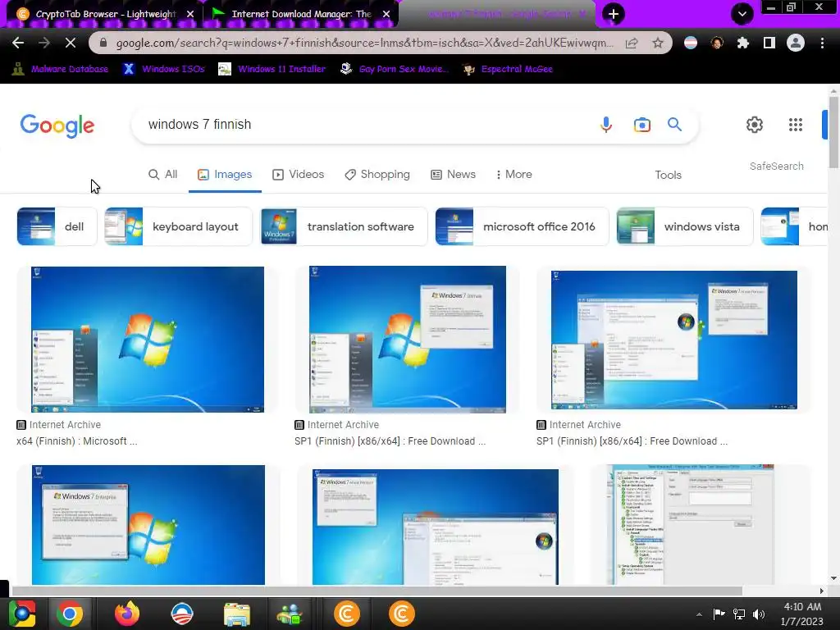Open the x64 (Finnish) Microsoft image result
Screen dimensions: 840x630
pyautogui.click(x=148, y=340)
